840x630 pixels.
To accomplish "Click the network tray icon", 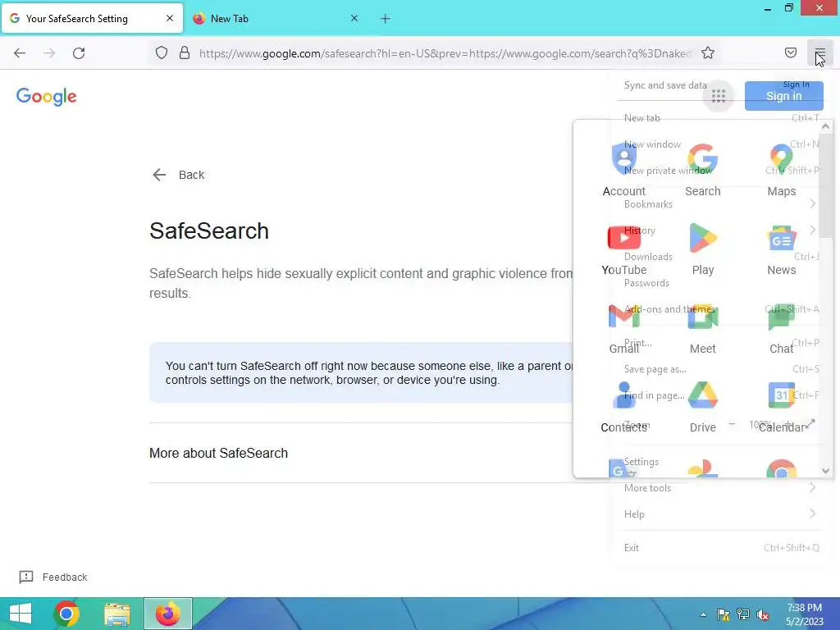I will click(x=743, y=614).
